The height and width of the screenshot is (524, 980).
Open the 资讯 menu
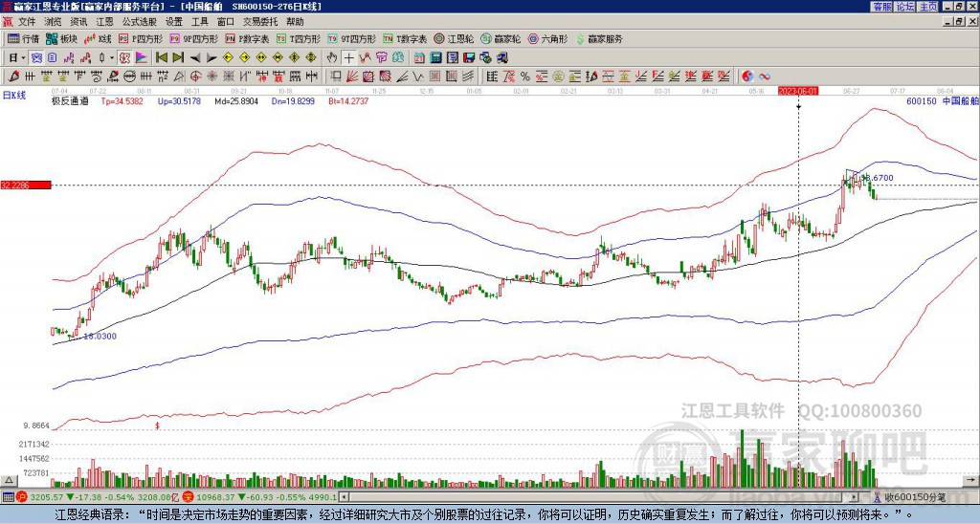[78, 22]
